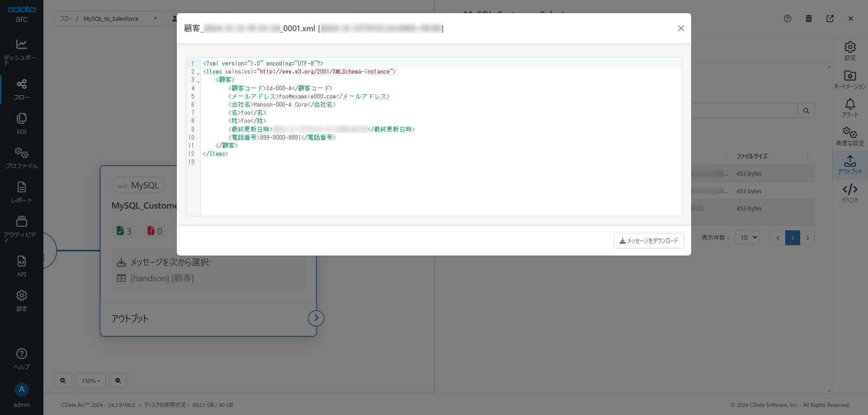Viewport: 868px width, 415px height.
Task: Collapse the Items element at line 2
Action: 198,73
